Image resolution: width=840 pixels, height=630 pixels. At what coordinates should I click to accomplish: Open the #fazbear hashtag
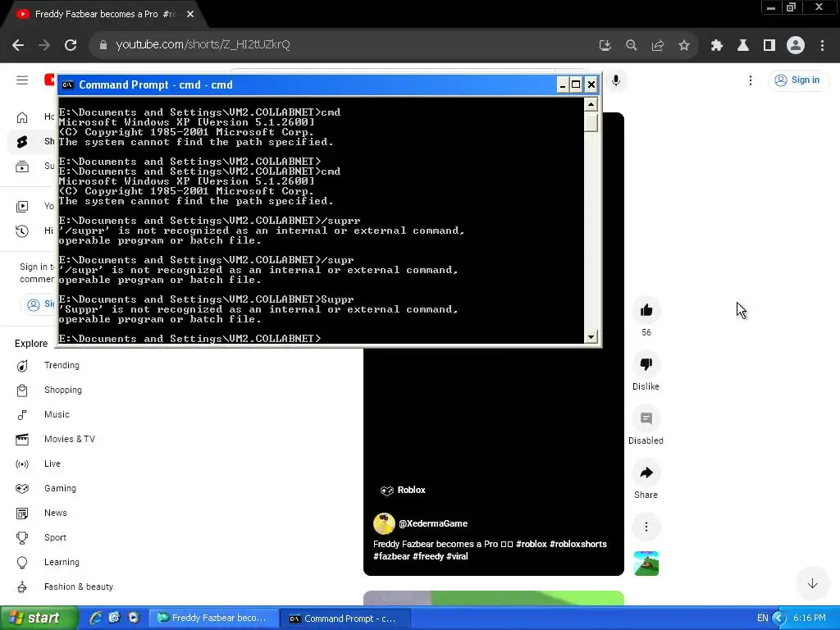tap(391, 556)
